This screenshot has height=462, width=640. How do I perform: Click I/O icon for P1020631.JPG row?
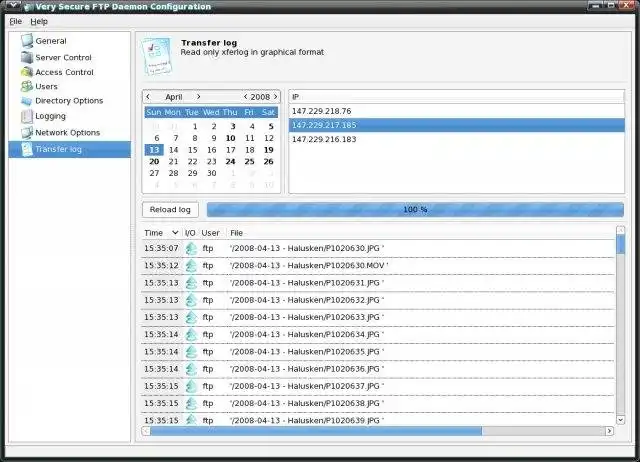pos(191,283)
